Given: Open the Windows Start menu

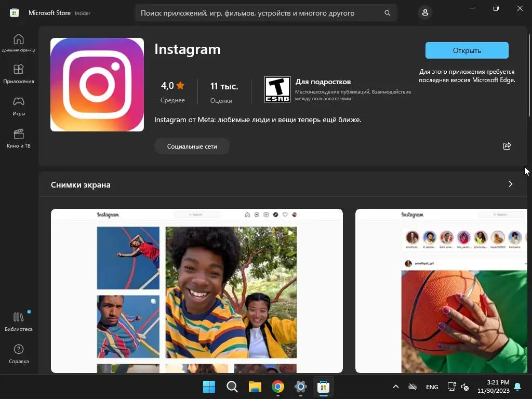Looking at the screenshot, I should tap(209, 387).
